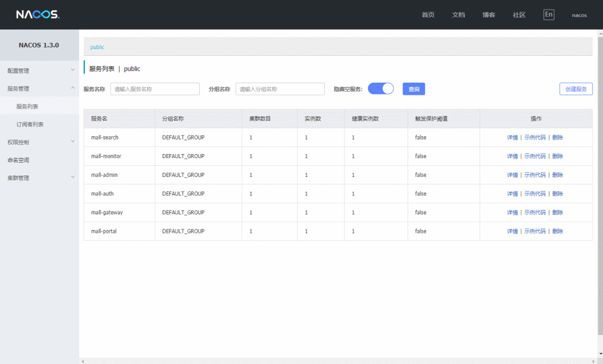Click the public namespace breadcrumb link
This screenshot has width=603, height=364.
(x=97, y=47)
